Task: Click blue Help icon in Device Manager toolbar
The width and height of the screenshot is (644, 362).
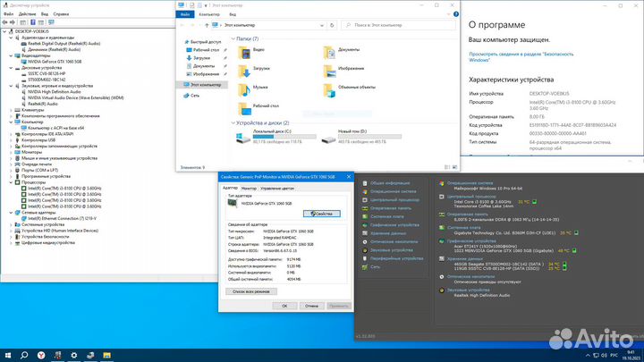Action: pyautogui.click(x=33, y=22)
